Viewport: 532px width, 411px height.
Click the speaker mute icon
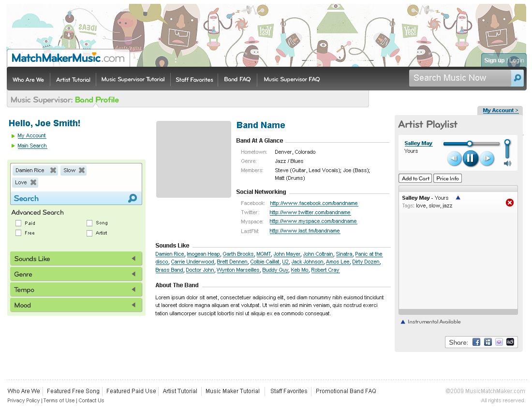507,163
